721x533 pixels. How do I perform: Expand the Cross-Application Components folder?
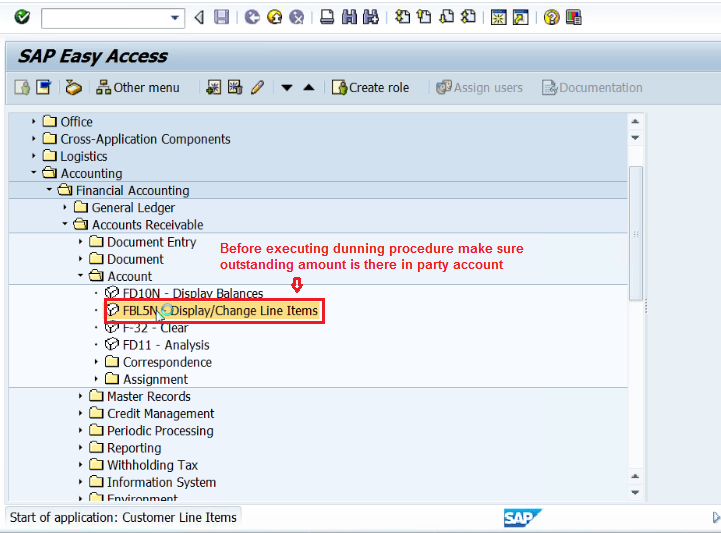34,138
